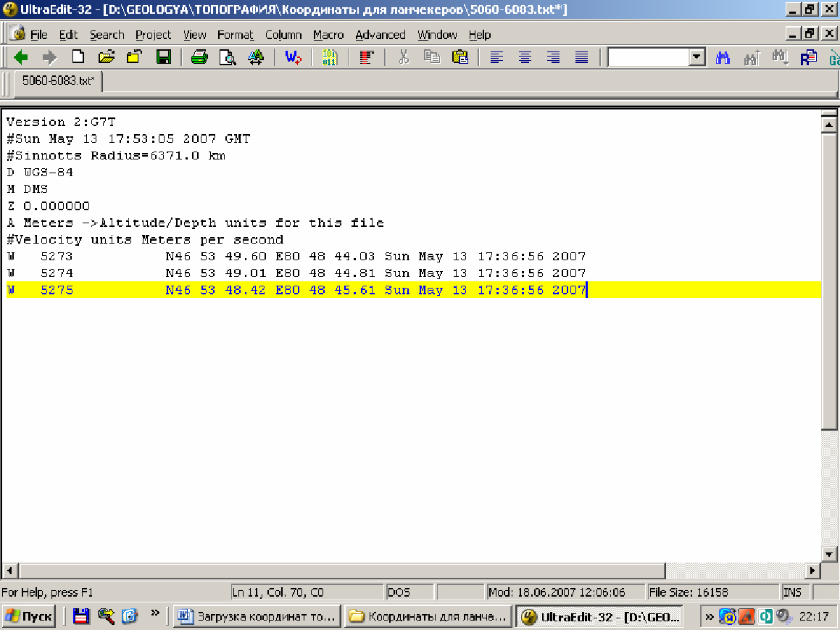Open the Advanced menu
The width and height of the screenshot is (840, 630).
click(x=381, y=35)
